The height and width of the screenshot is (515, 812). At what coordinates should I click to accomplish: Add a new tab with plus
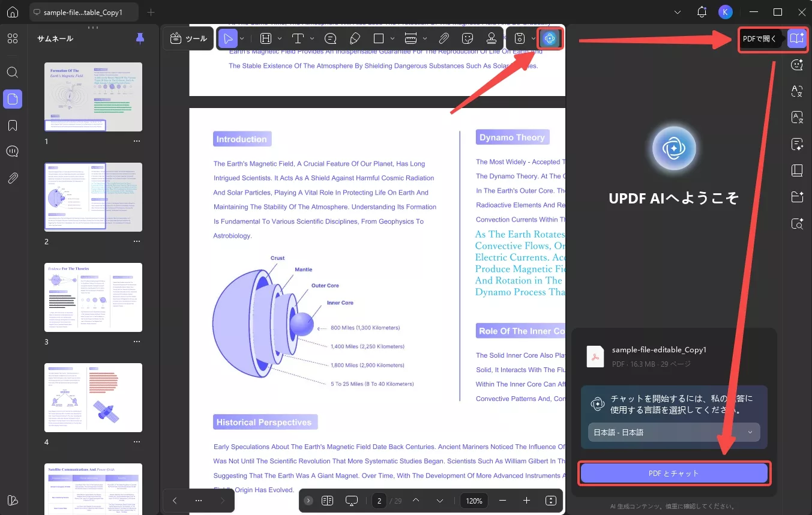[151, 12]
